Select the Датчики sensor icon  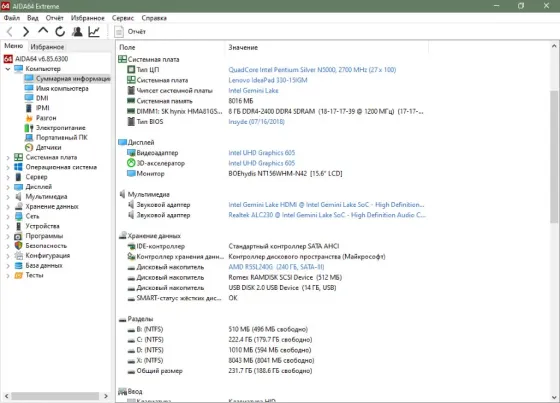(x=29, y=148)
